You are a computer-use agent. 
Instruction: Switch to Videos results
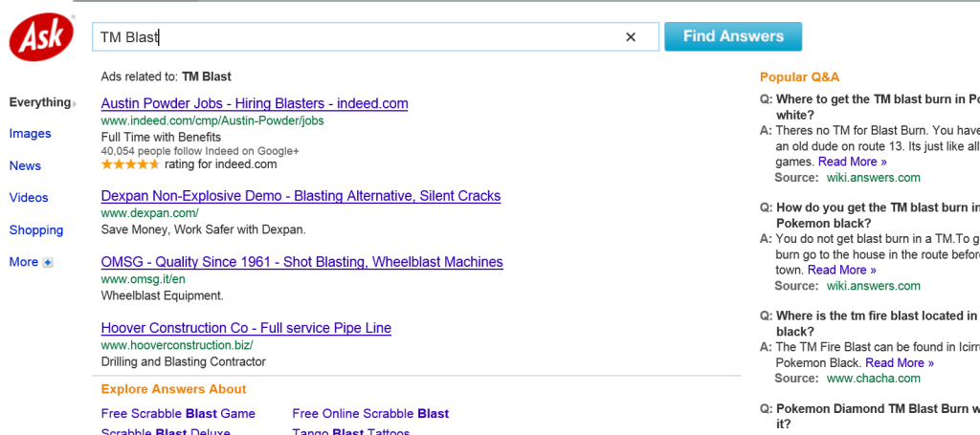pyautogui.click(x=29, y=198)
